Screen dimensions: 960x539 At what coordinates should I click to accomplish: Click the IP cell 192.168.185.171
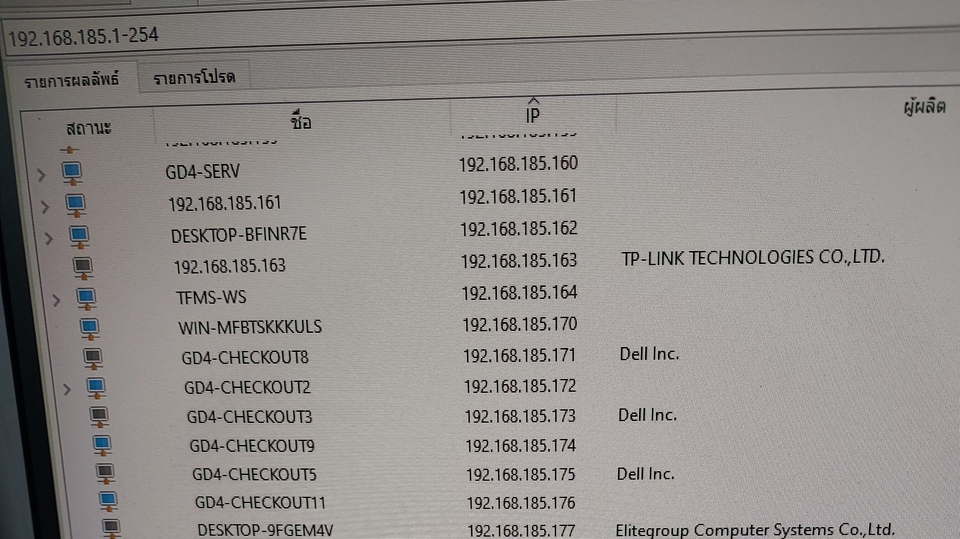[x=520, y=355]
